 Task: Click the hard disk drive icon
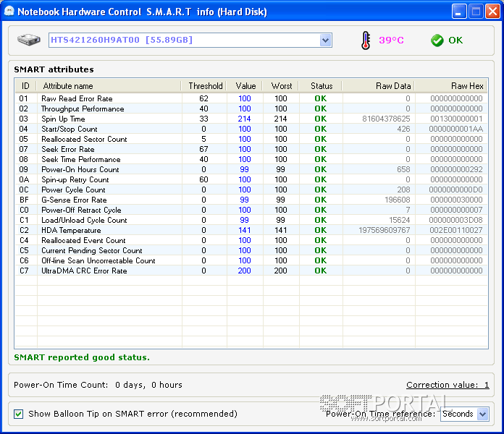29,40
